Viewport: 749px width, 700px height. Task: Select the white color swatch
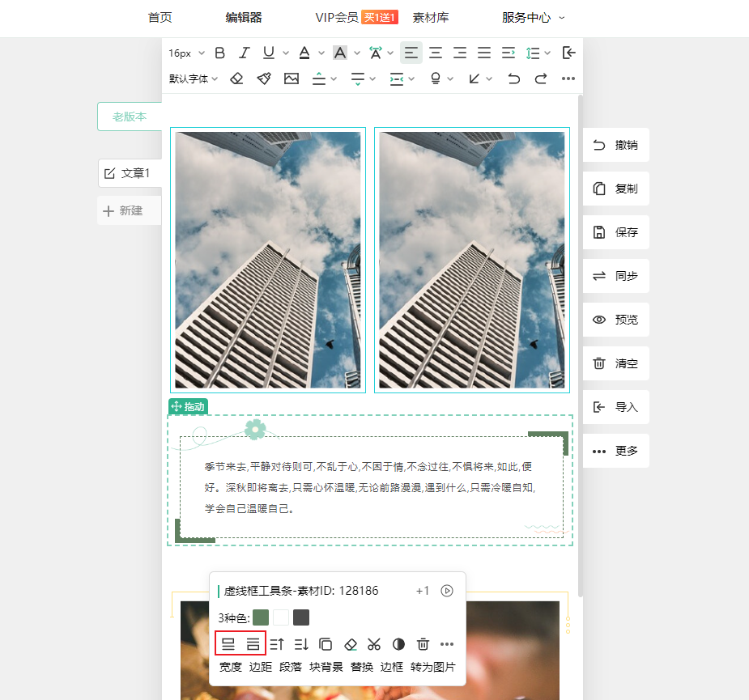[281, 617]
